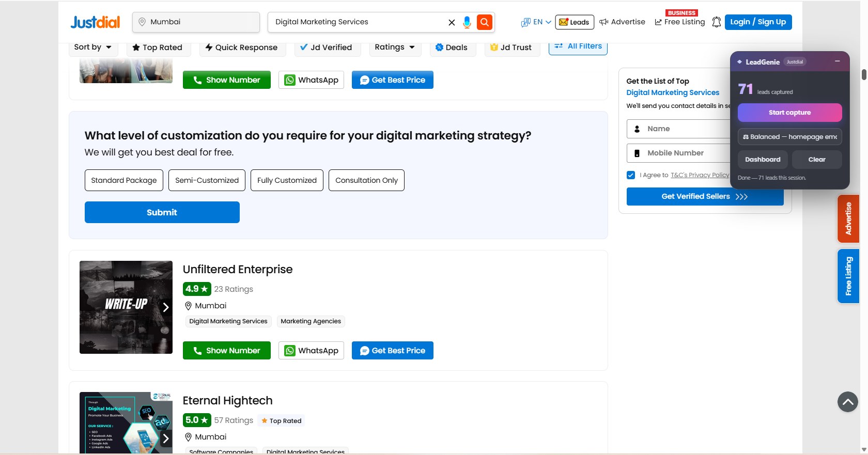Screen dimensions: 868x455
Task: Click Digital Marketing Services tag on Unfiltered Enterprise
Action: coord(228,321)
